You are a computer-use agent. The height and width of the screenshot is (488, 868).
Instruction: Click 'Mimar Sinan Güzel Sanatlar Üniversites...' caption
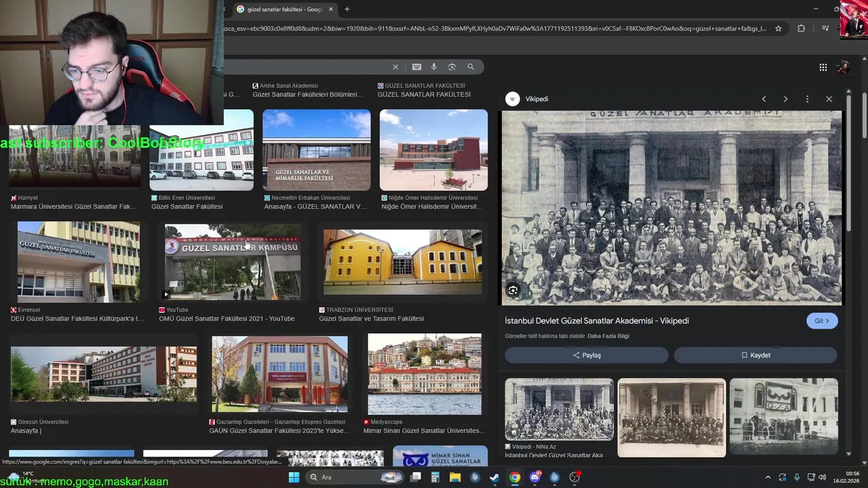coord(423,430)
